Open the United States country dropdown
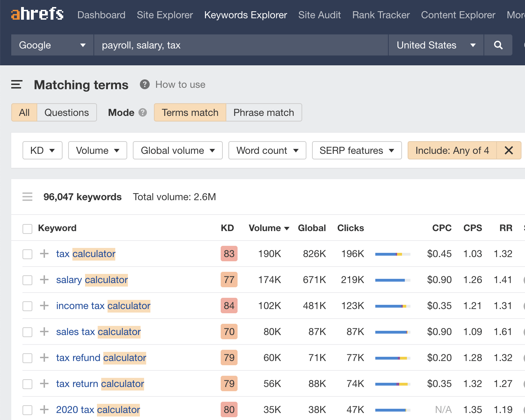The image size is (525, 420). coord(436,45)
